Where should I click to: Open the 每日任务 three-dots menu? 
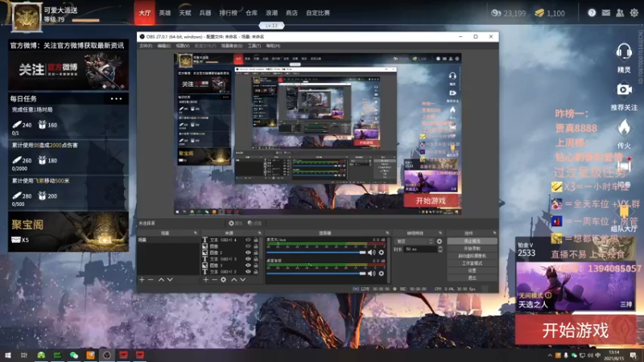tap(116, 99)
